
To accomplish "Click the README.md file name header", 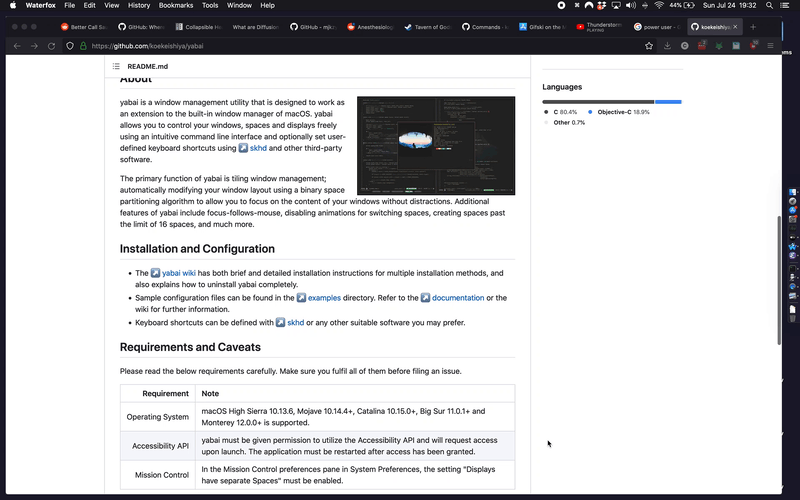I will (147, 66).
